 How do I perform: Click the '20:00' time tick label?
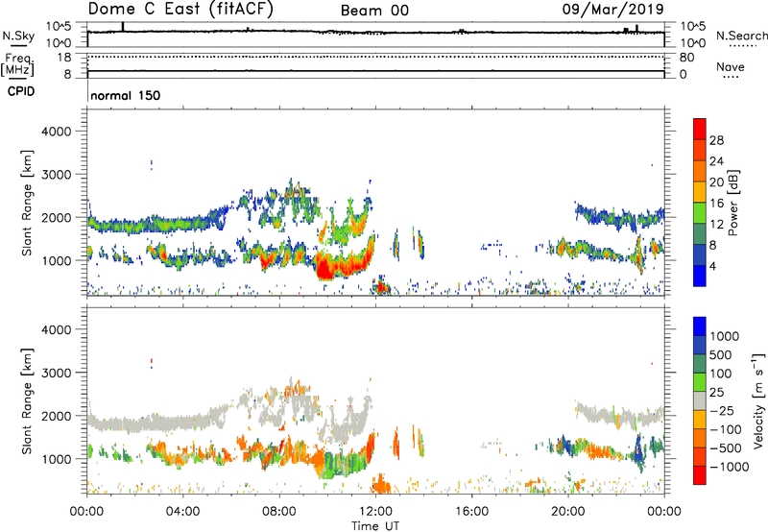click(568, 512)
